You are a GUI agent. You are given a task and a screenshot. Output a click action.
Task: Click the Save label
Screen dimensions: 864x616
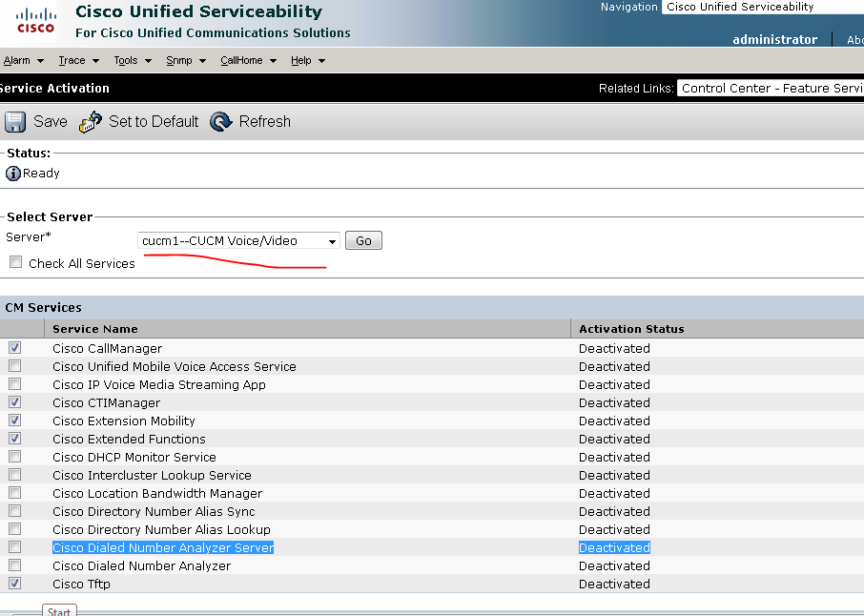pos(51,121)
